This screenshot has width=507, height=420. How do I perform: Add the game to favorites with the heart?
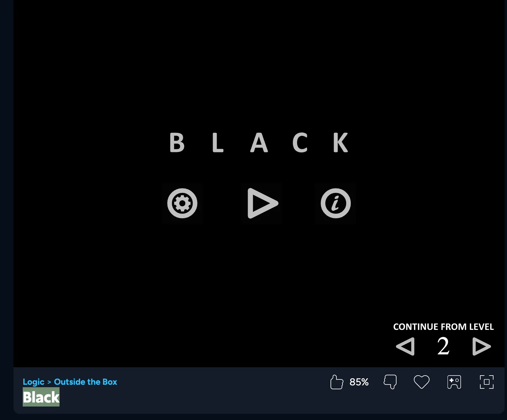[x=421, y=382]
